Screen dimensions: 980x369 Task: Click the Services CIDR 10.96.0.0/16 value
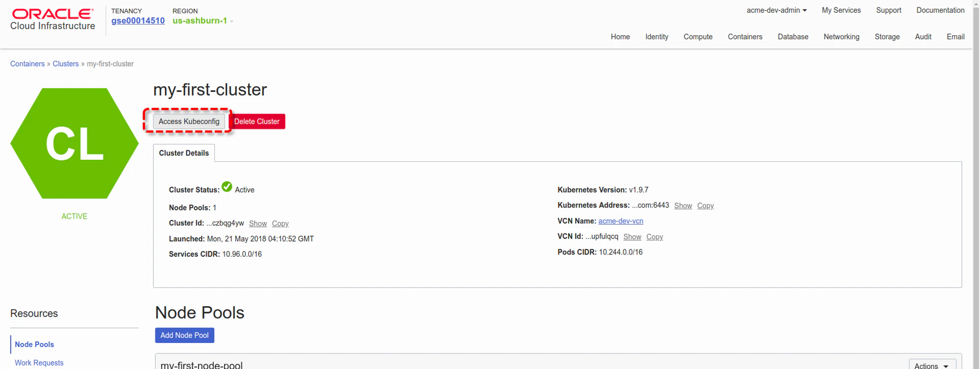242,254
